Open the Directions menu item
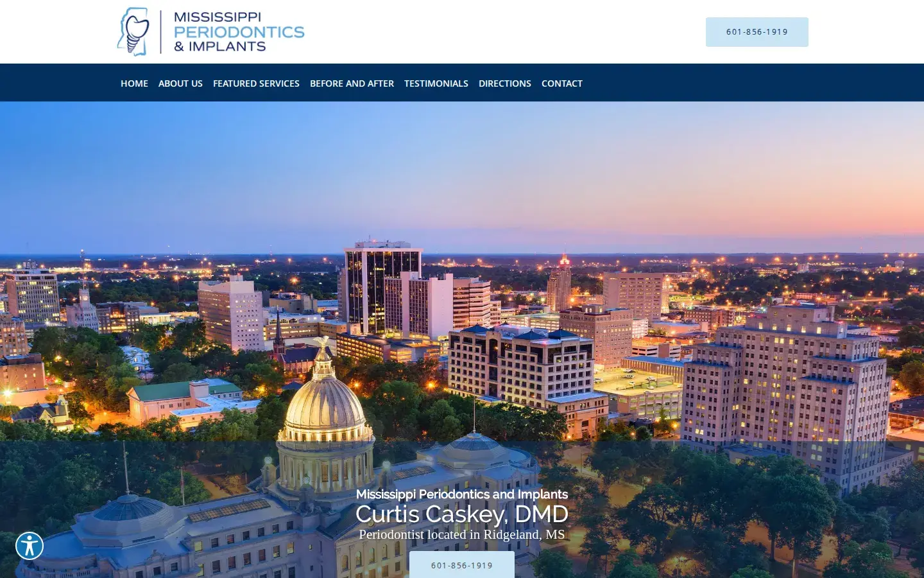 click(505, 83)
